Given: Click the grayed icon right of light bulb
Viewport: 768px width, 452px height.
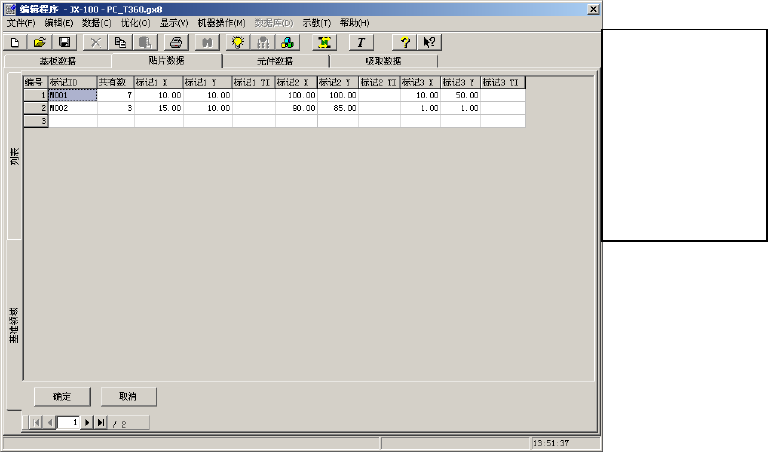Looking at the screenshot, I should [x=263, y=43].
